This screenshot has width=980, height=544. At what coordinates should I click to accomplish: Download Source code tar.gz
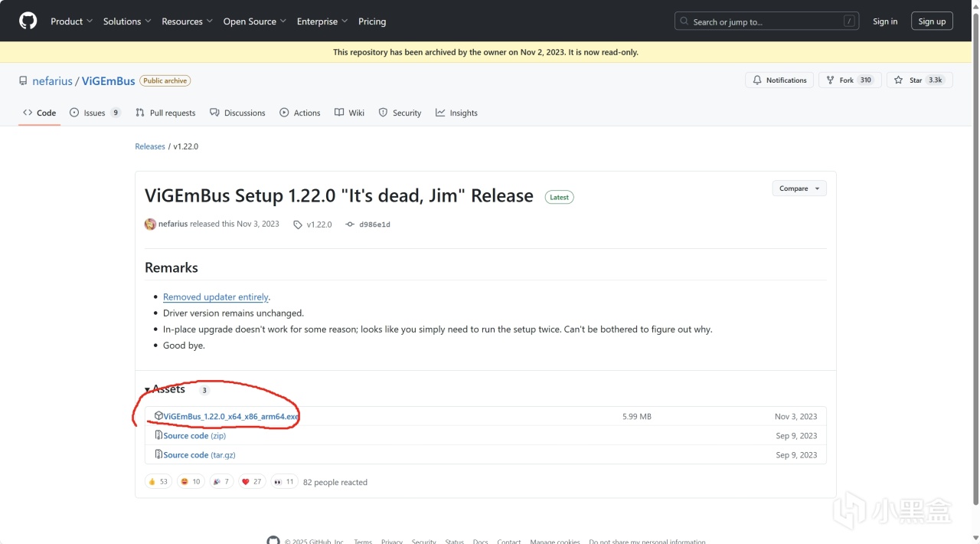tap(199, 454)
